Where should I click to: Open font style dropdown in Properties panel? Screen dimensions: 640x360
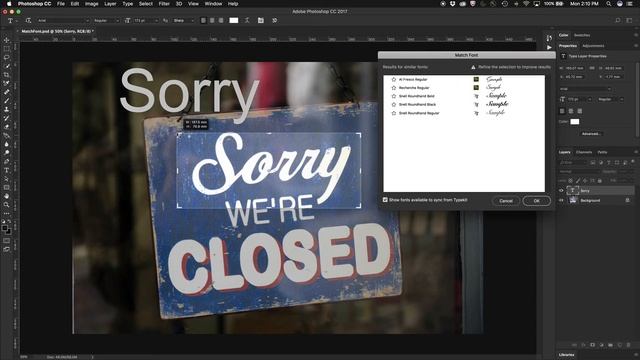(x=610, y=99)
